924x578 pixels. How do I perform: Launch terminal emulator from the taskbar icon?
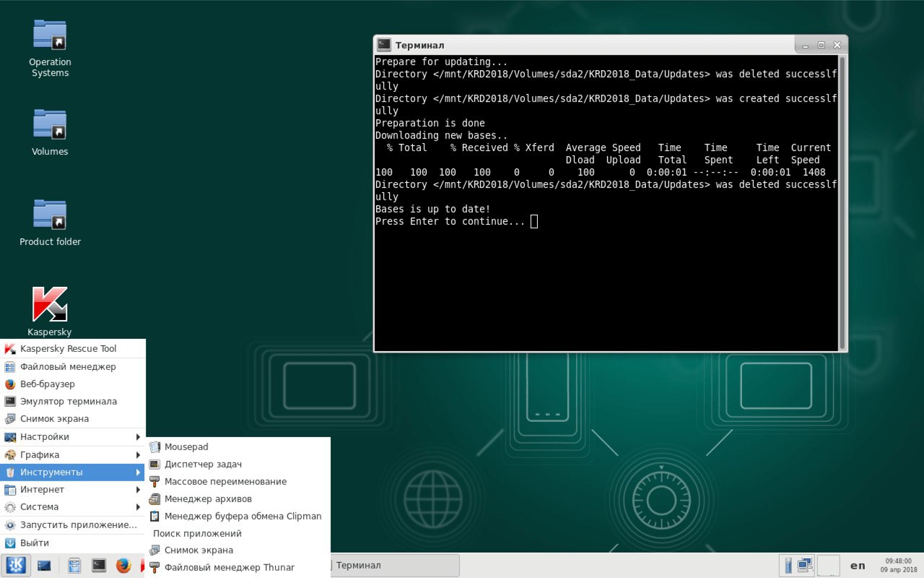point(99,566)
